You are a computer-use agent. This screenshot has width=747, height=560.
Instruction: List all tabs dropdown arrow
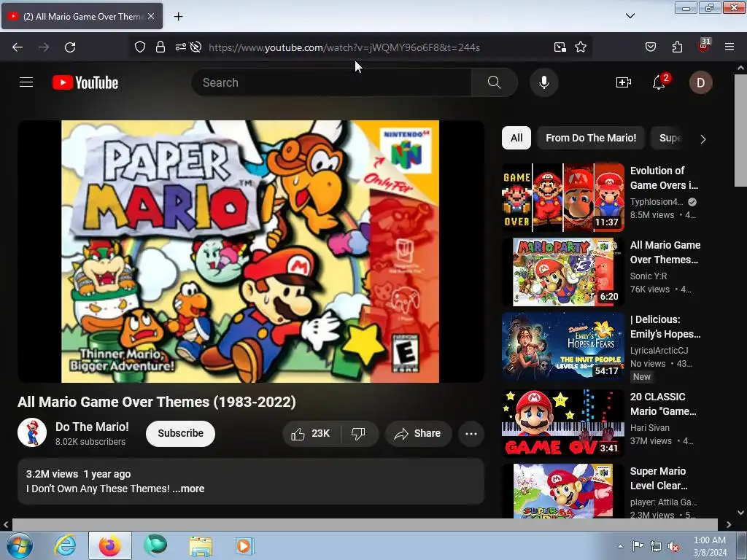pos(630,16)
